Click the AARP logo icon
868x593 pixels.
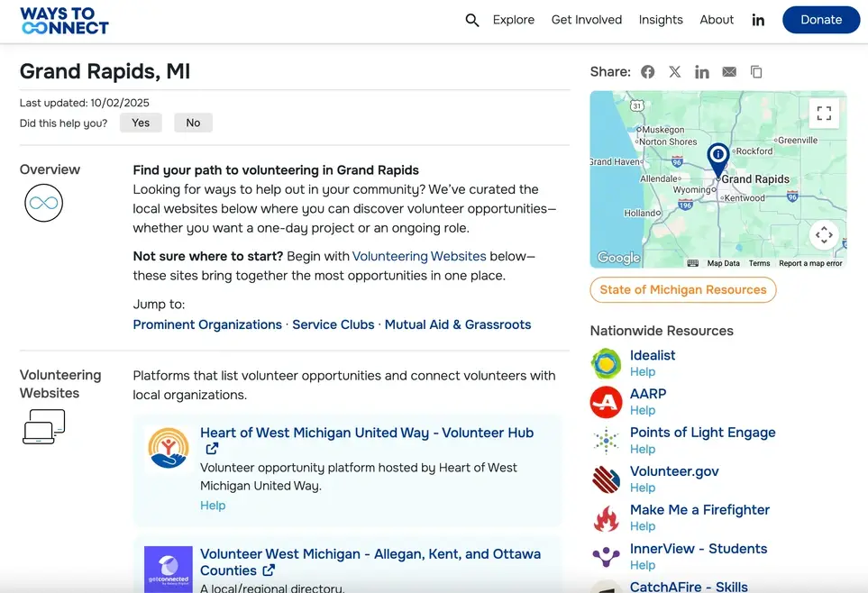605,402
